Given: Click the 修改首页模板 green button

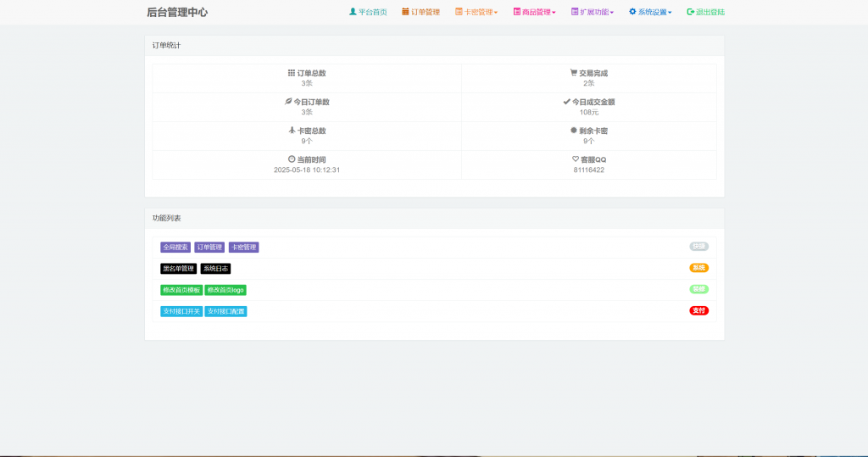Looking at the screenshot, I should click(x=181, y=290).
